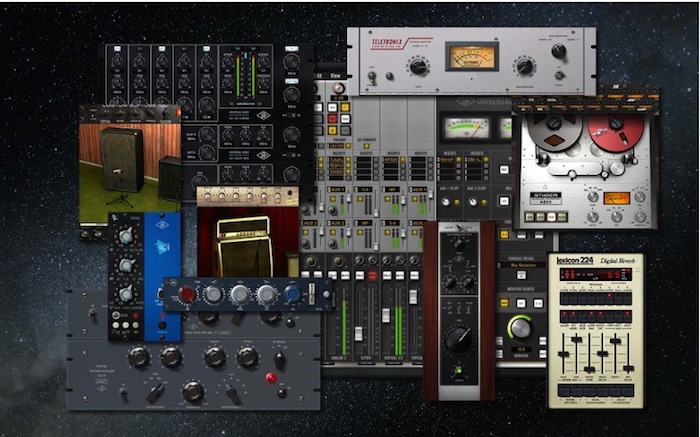Viewport: 700px width, 437px height.
Task: Click the green output indicator on wood-sided preamp
Action: [457, 370]
